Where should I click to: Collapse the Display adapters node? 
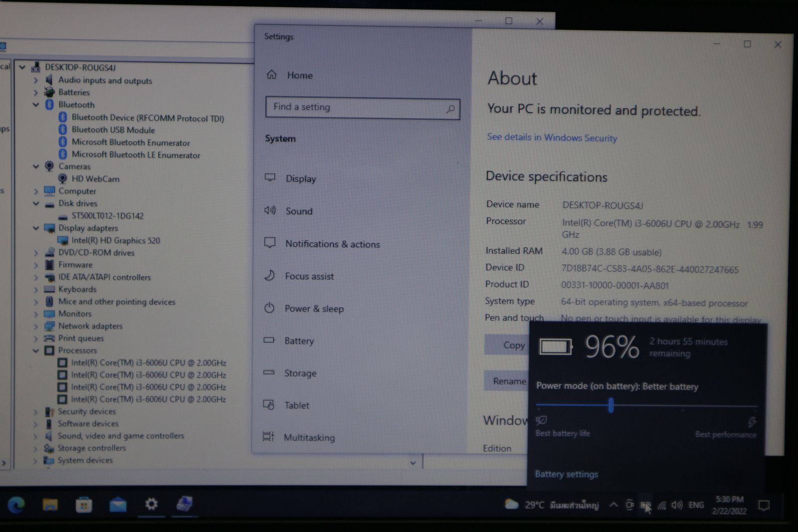click(x=35, y=228)
